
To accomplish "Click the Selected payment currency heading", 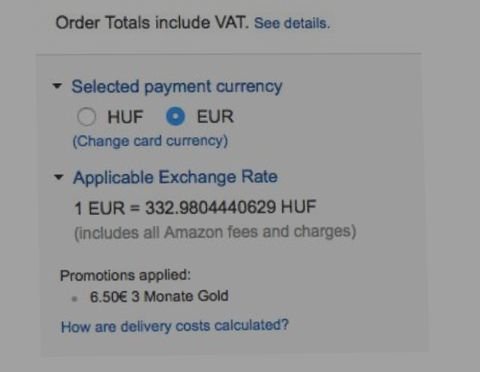I will 177,87.
